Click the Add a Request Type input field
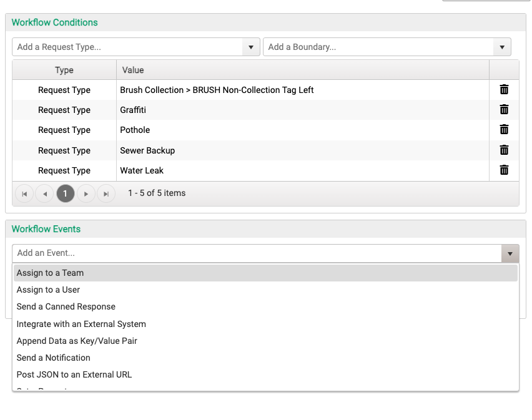Screen dimensions: 532x420 point(127,47)
